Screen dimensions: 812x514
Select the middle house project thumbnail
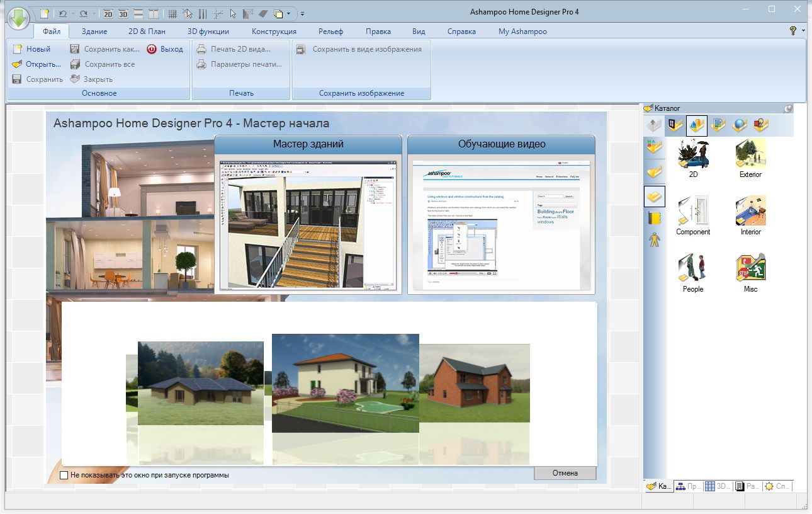point(345,383)
